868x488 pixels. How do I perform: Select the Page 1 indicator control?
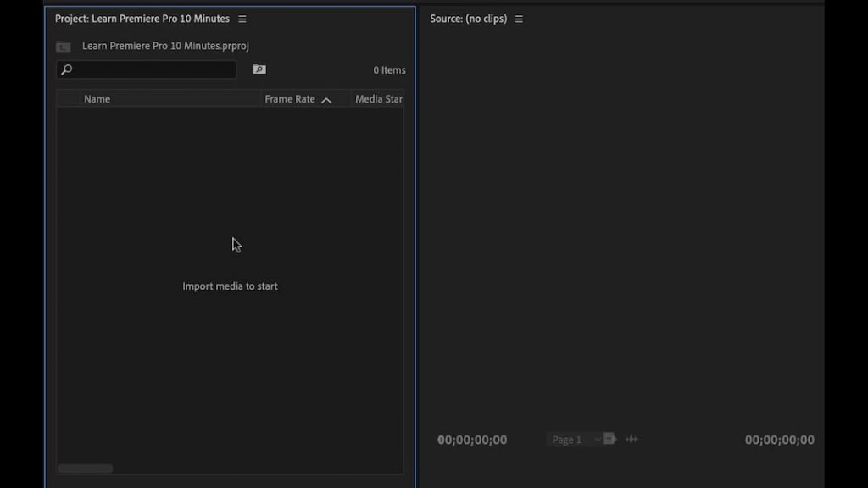tap(566, 439)
